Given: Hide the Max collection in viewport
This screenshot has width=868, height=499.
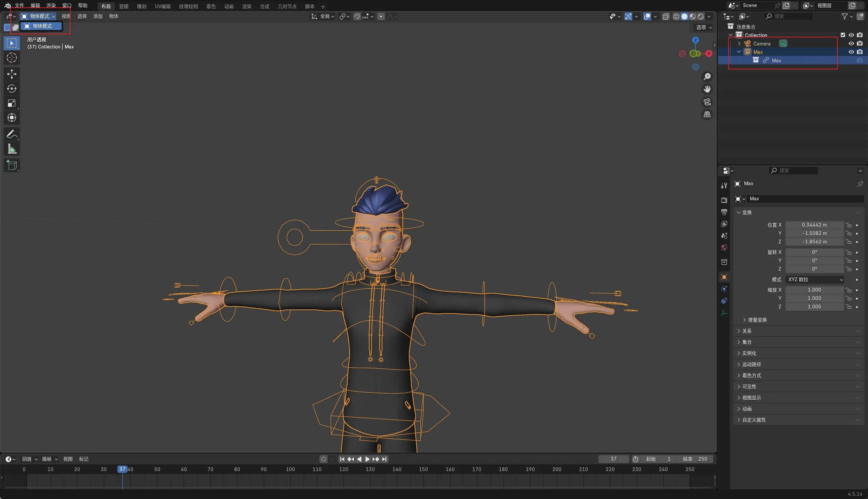Looking at the screenshot, I should coord(851,52).
